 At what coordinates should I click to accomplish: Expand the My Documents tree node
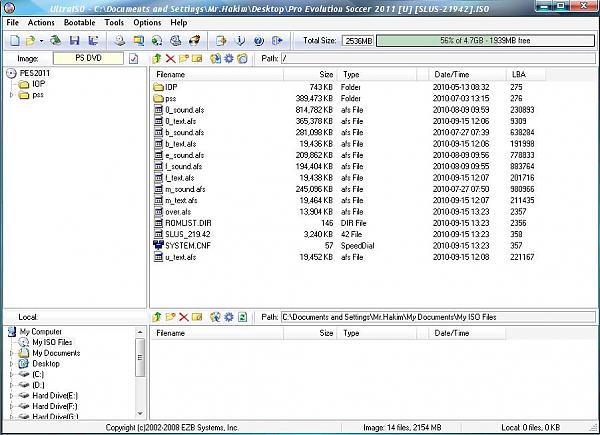click(x=11, y=353)
